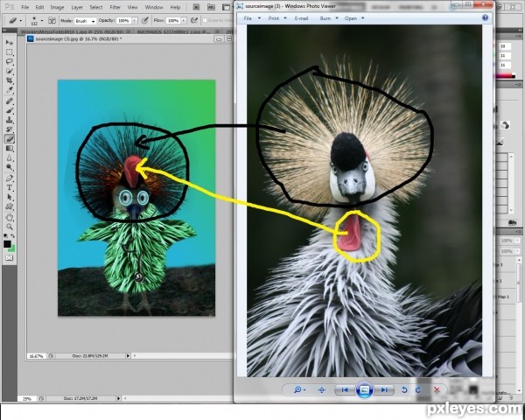525x420 pixels.
Task: Open Photoshop View menu
Action: [x=133, y=7]
